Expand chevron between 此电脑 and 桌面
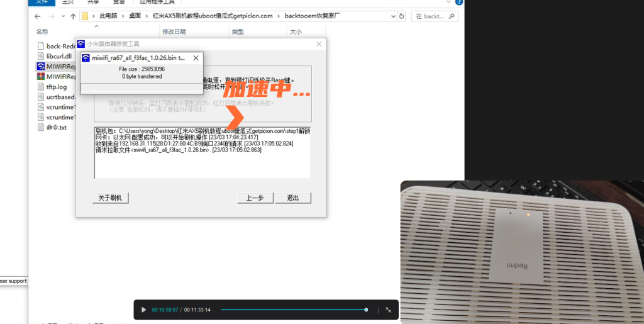Screen dimensions: 644x324 point(123,16)
